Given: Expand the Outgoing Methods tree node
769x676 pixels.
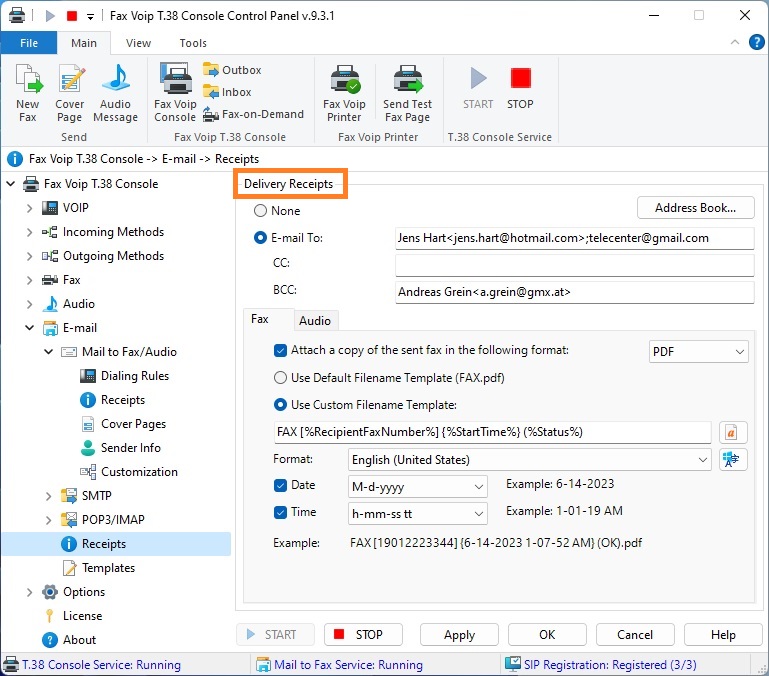Looking at the screenshot, I should pyautogui.click(x=29, y=256).
